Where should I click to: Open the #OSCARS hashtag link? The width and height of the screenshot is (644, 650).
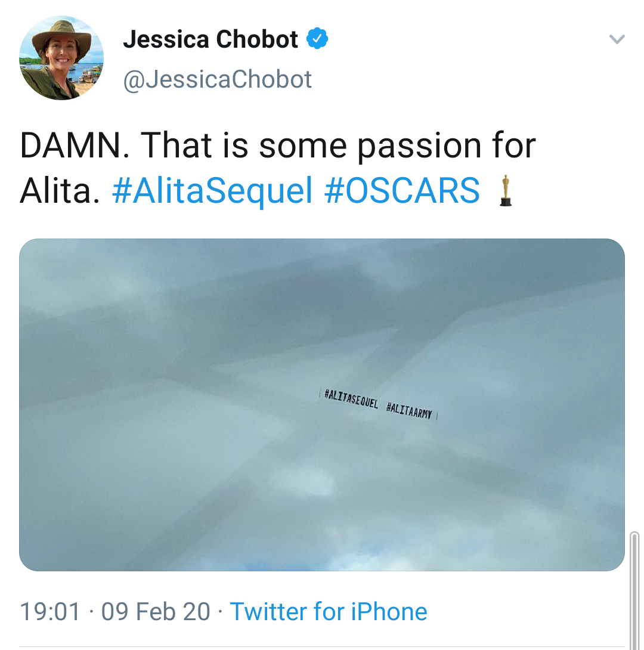pos(402,191)
